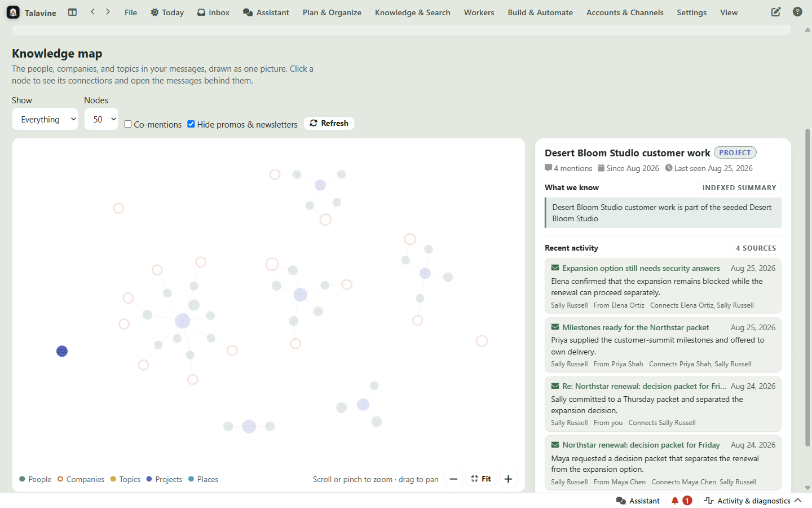
Task: Open the Re: Northstar renewal decision packet message
Action: pyautogui.click(x=644, y=386)
